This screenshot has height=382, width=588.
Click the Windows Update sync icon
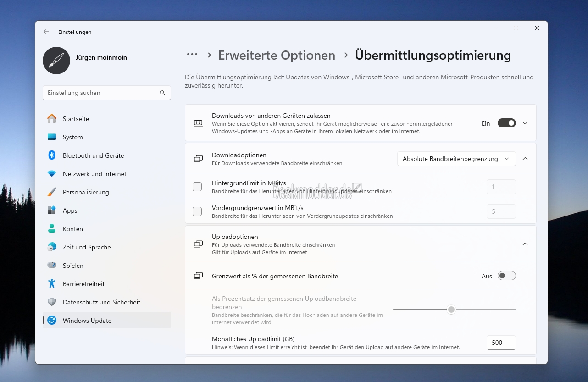pyautogui.click(x=52, y=321)
